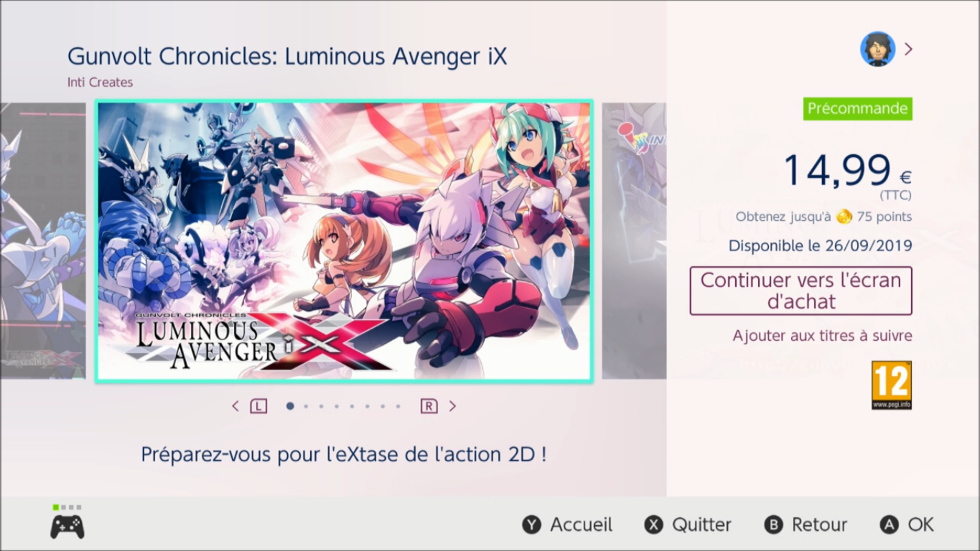Select the last carousel page dot

(x=398, y=406)
